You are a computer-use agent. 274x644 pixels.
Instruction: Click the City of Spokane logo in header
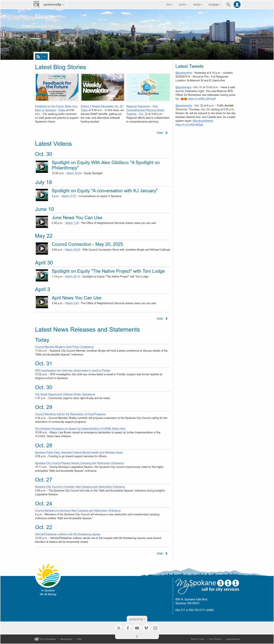(x=36, y=5)
